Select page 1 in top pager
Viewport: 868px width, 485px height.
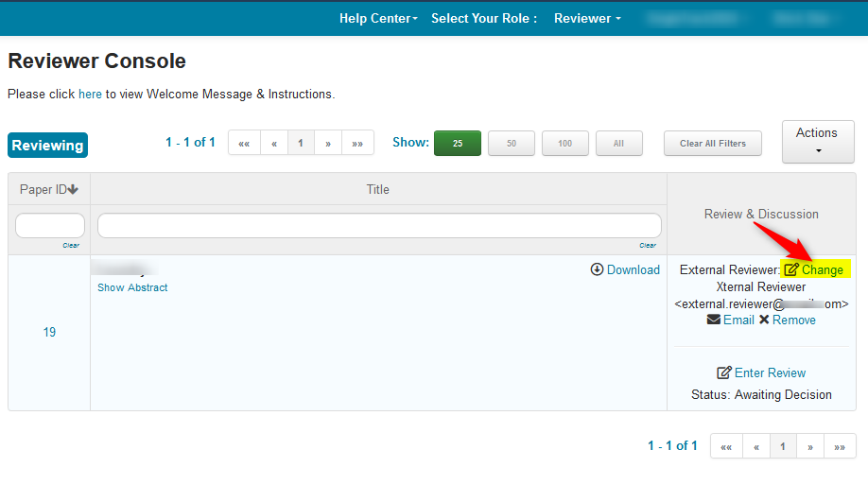(x=301, y=143)
